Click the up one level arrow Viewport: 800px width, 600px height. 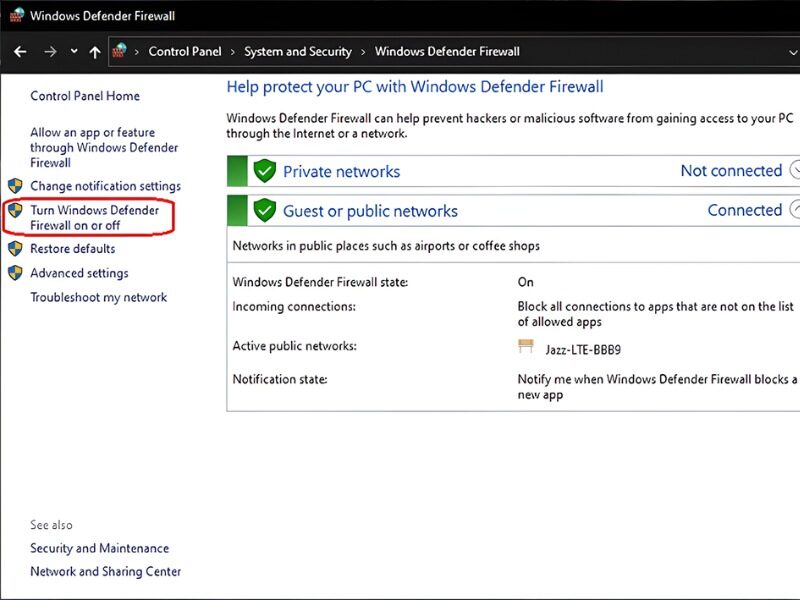pyautogui.click(x=95, y=52)
